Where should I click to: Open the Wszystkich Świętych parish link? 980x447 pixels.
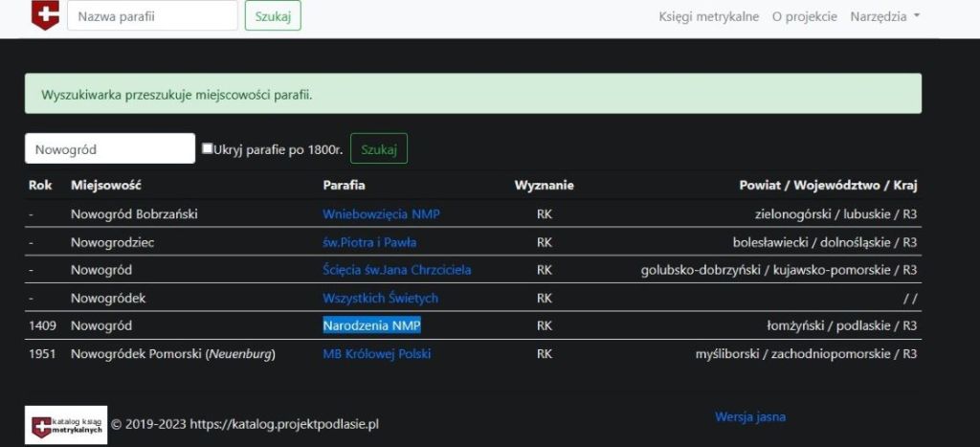pos(380,298)
